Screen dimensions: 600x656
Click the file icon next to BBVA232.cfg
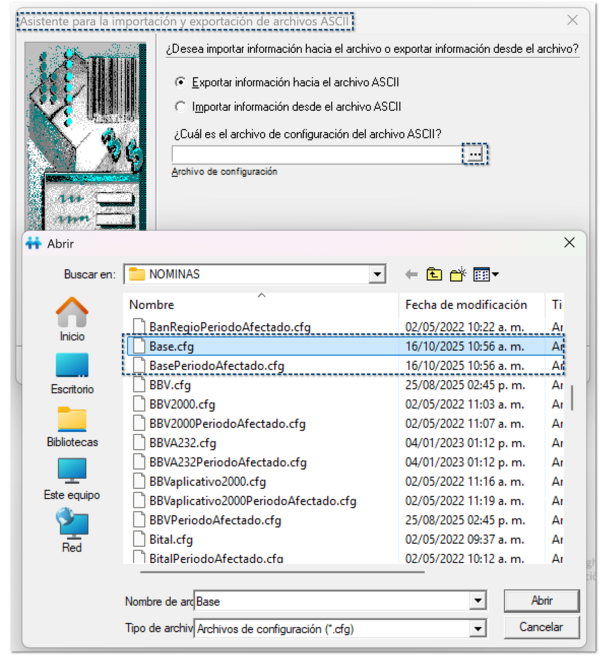click(139, 442)
